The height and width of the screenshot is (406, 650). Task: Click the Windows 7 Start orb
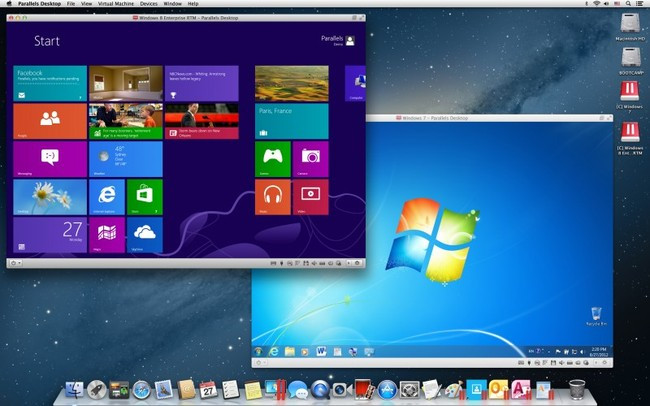pyautogui.click(x=259, y=352)
